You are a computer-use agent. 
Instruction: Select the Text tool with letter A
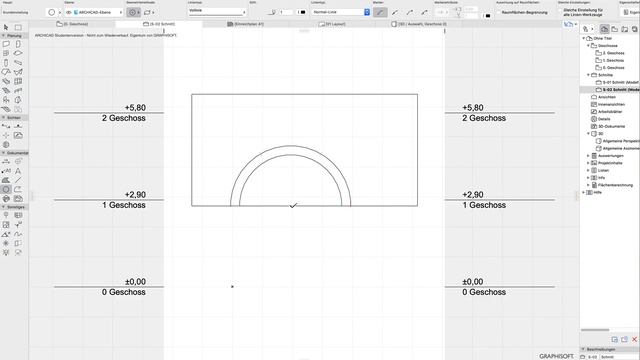coord(18,171)
